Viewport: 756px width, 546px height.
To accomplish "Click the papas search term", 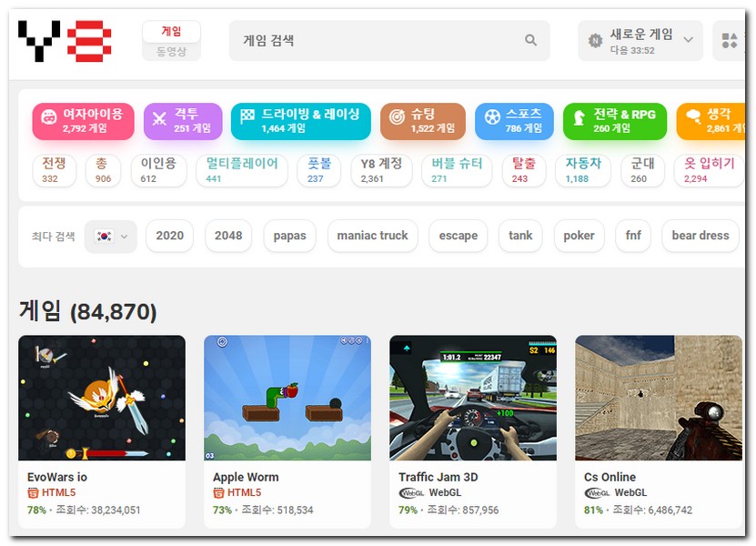I will (x=289, y=236).
